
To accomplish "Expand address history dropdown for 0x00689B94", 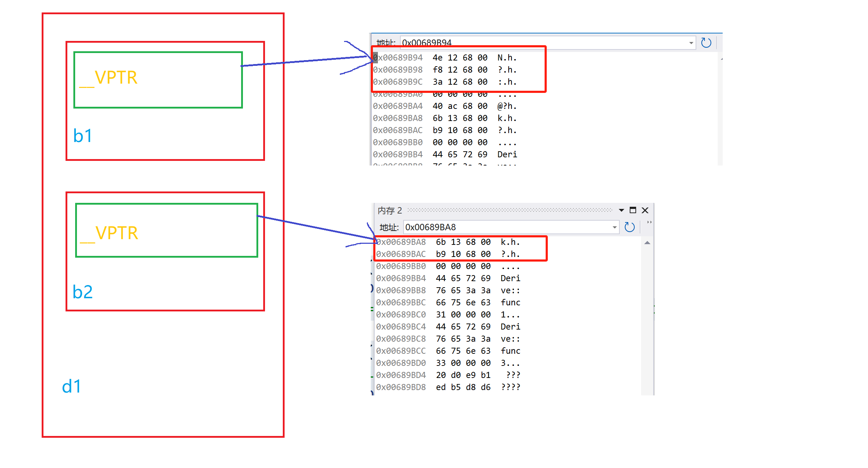I will [x=691, y=43].
